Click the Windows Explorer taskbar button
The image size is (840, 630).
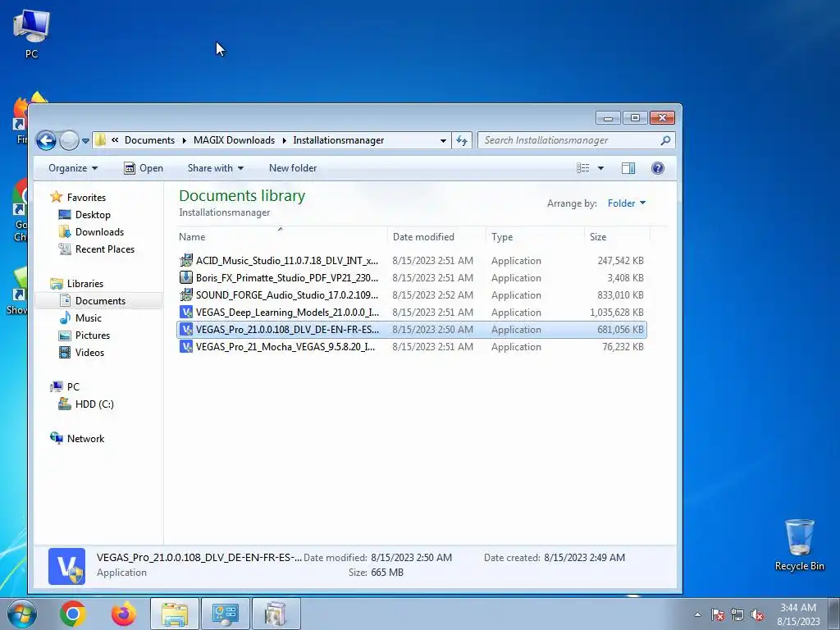pyautogui.click(x=175, y=614)
